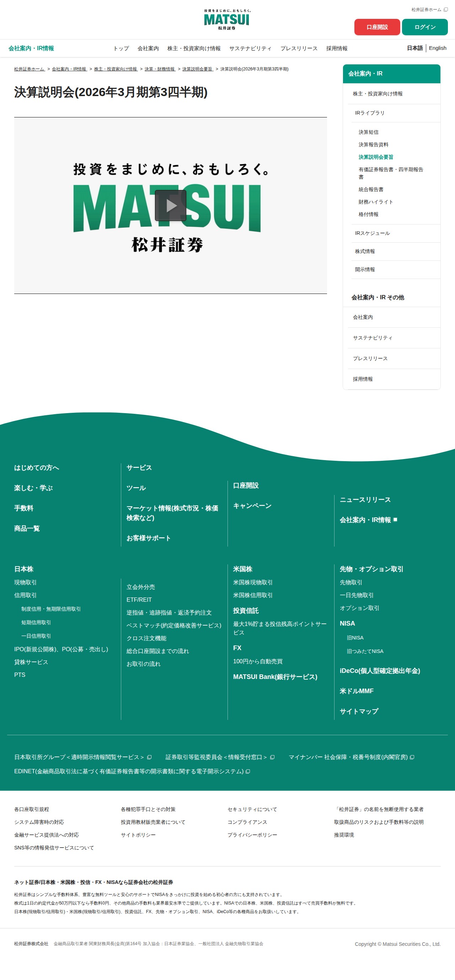Click はじめての方へ footer link
455x980 pixels.
click(37, 468)
